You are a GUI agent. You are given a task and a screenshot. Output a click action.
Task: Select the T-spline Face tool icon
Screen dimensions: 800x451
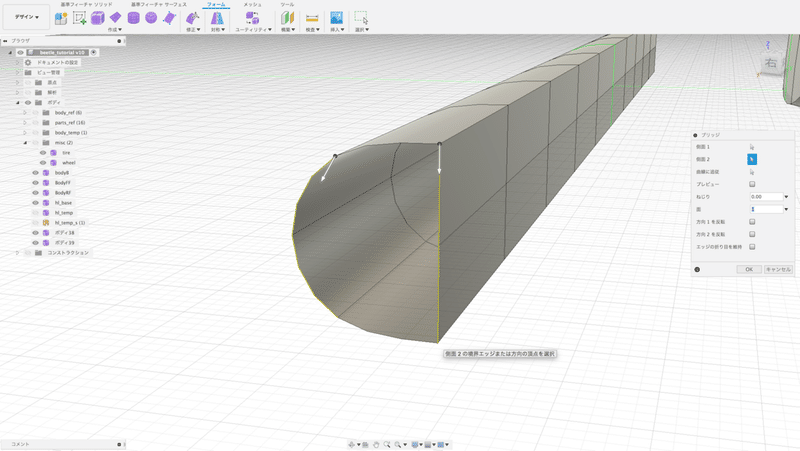pos(169,18)
